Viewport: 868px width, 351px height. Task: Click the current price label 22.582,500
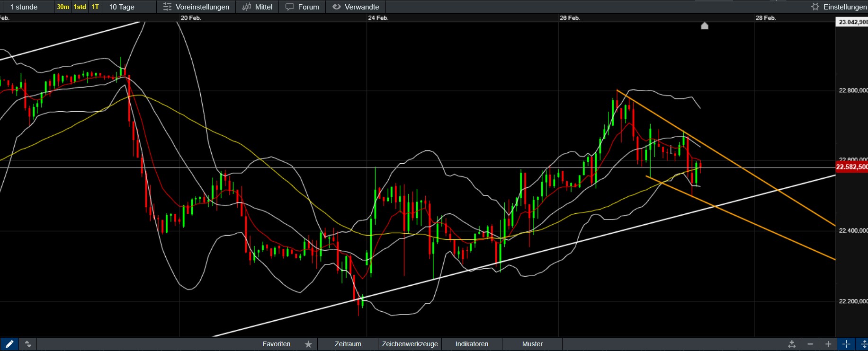point(852,167)
